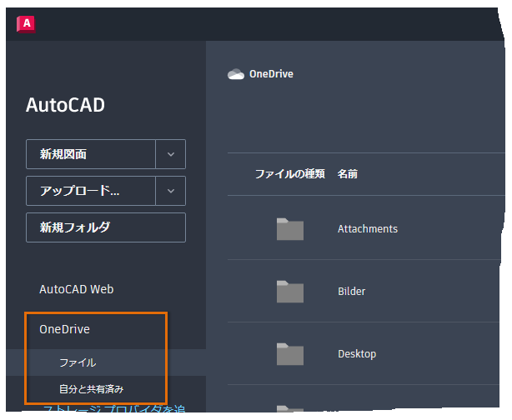Open the Desktop folder icon
The height and width of the screenshot is (420, 512).
(290, 354)
